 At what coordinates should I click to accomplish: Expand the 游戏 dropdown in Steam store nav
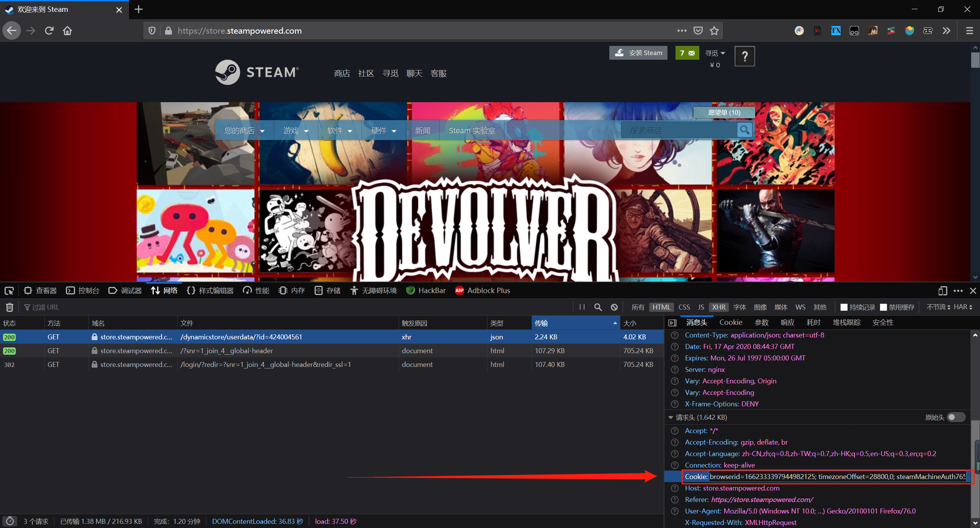[296, 130]
